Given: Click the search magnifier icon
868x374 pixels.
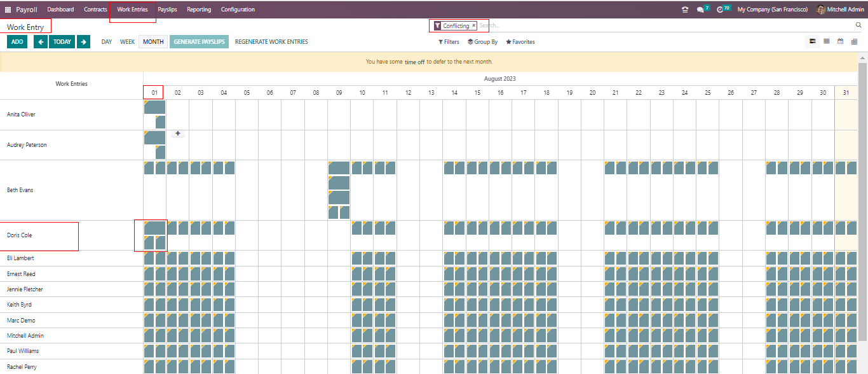Looking at the screenshot, I should pos(858,25).
